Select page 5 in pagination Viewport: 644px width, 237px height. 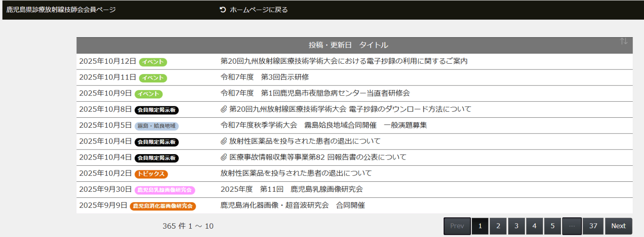[x=553, y=226]
